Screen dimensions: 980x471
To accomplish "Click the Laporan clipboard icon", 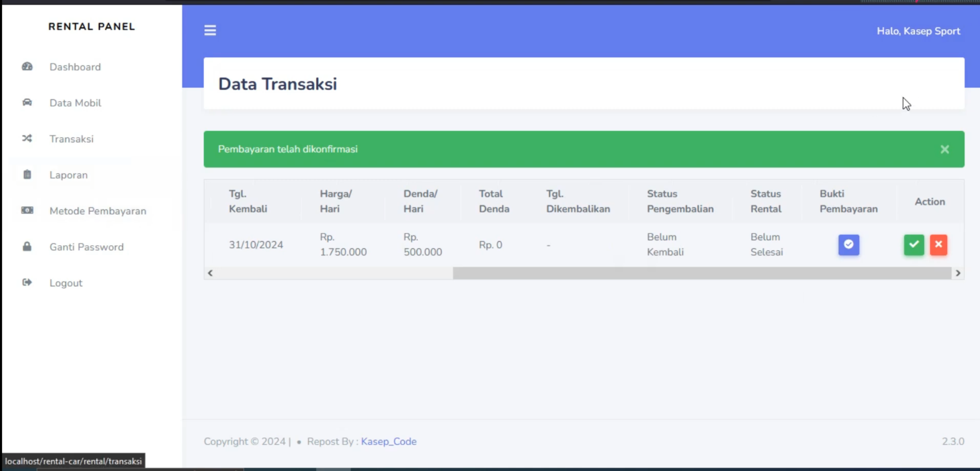I will click(x=27, y=175).
